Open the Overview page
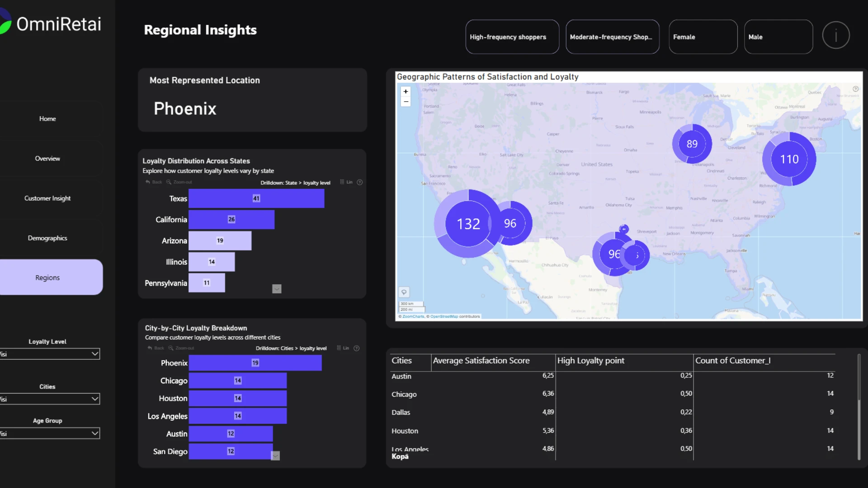The image size is (868, 488). click(x=47, y=159)
